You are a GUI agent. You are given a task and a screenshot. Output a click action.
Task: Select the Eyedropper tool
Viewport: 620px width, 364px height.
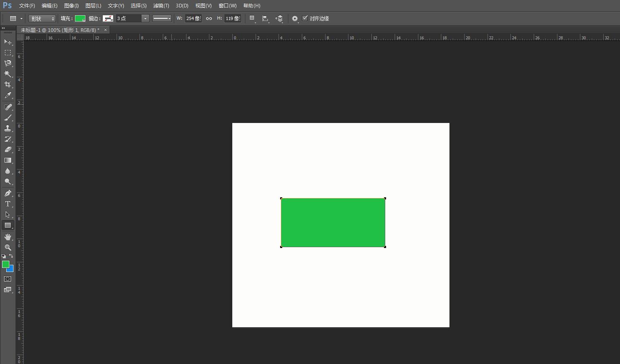[x=7, y=96]
